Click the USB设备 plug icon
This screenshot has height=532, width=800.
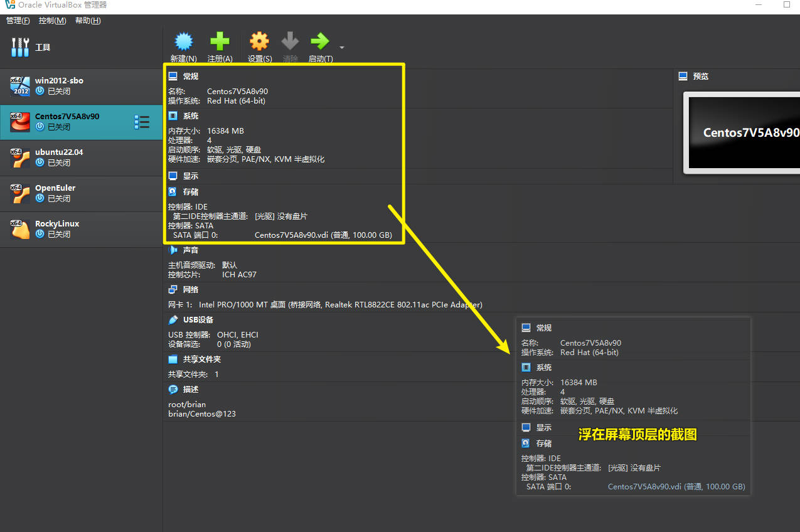click(173, 319)
